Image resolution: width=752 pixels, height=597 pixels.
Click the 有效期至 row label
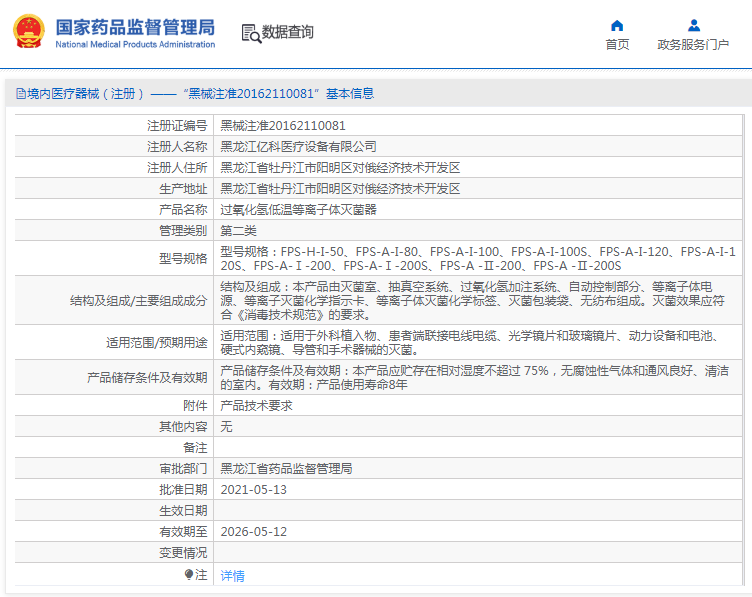point(183,532)
